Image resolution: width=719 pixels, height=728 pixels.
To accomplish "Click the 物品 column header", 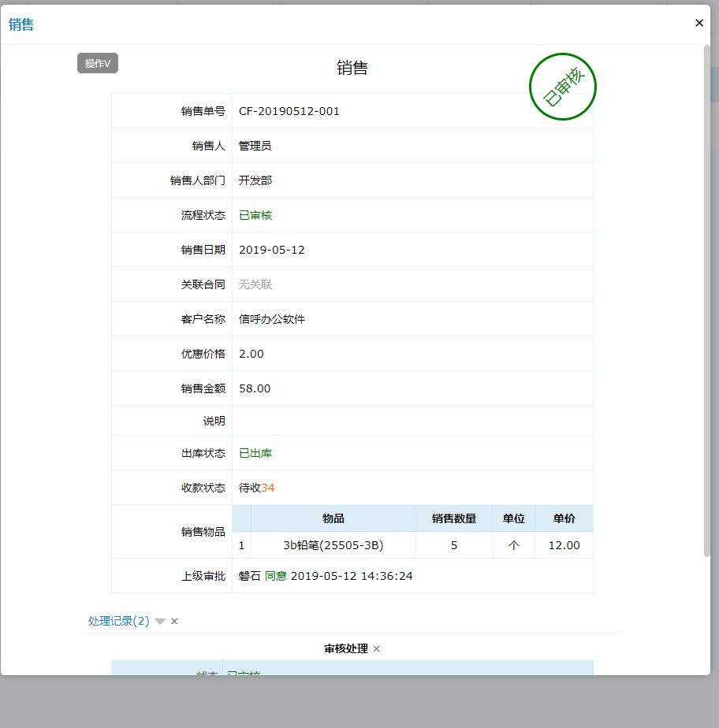I will tap(333, 518).
